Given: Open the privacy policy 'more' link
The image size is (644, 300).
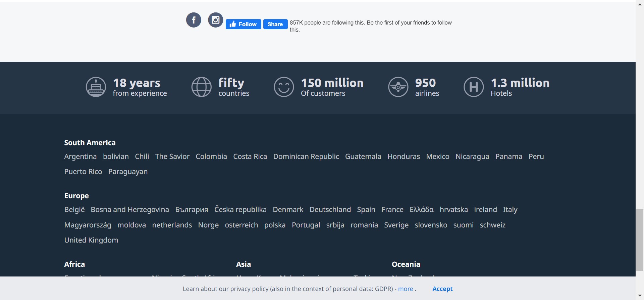Looking at the screenshot, I should 405,289.
